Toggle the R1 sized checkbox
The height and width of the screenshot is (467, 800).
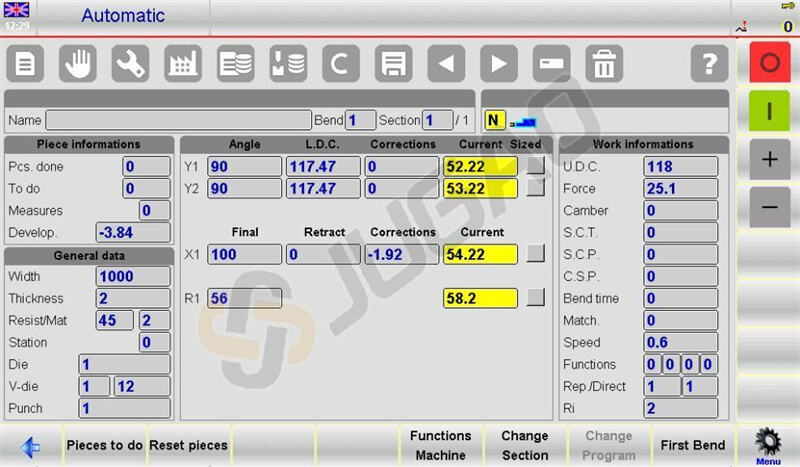coord(537,298)
